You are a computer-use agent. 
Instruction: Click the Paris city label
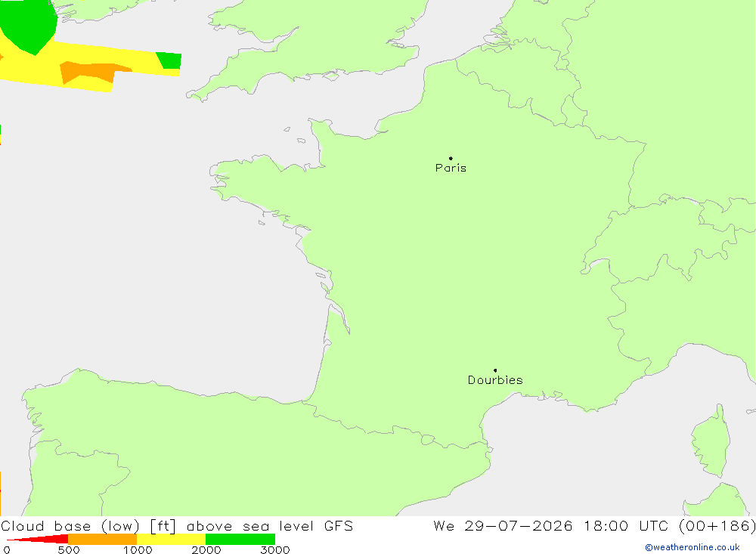point(451,168)
